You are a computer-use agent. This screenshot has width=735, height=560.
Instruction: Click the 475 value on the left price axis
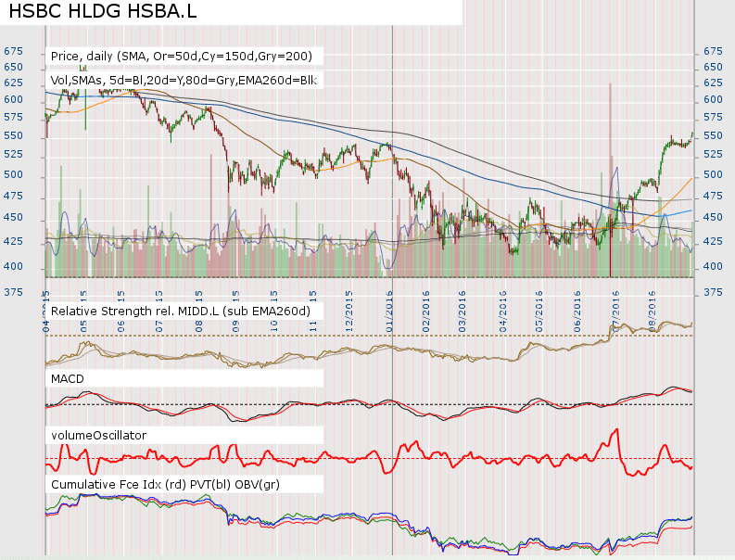click(x=13, y=196)
